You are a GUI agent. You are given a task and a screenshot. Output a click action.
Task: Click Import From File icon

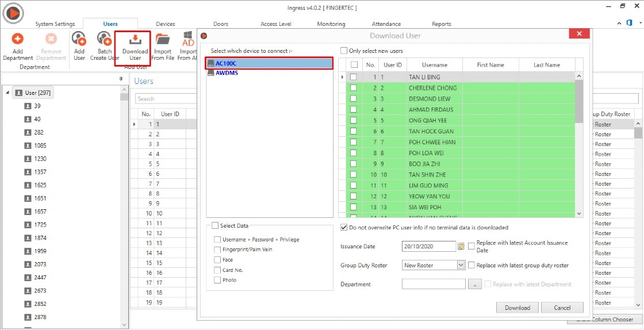click(x=163, y=40)
